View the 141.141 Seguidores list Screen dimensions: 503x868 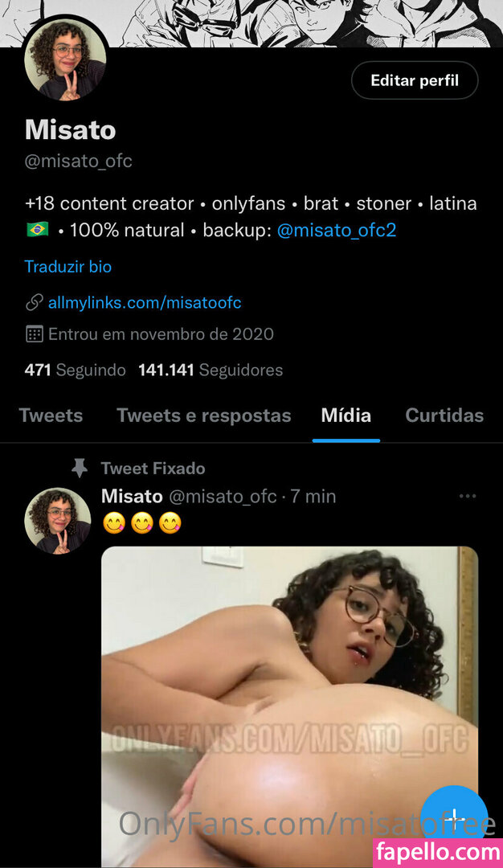coord(211,370)
